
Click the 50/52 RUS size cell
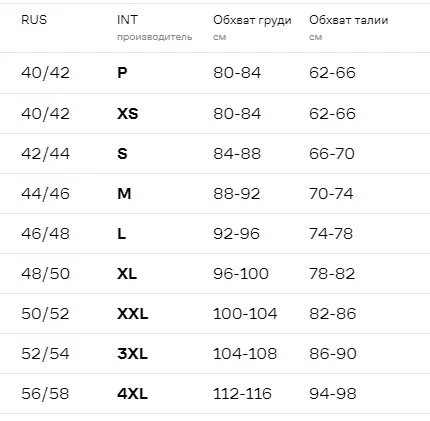pyautogui.click(x=45, y=314)
